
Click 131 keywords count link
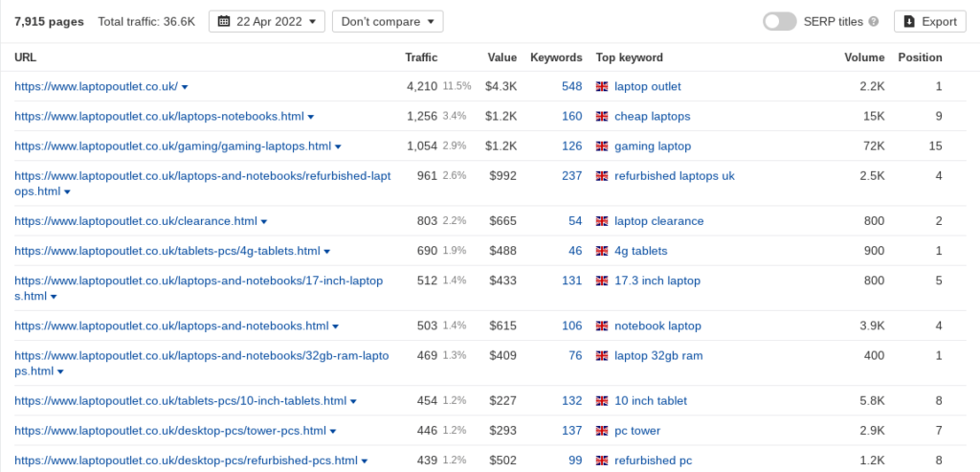pos(572,281)
